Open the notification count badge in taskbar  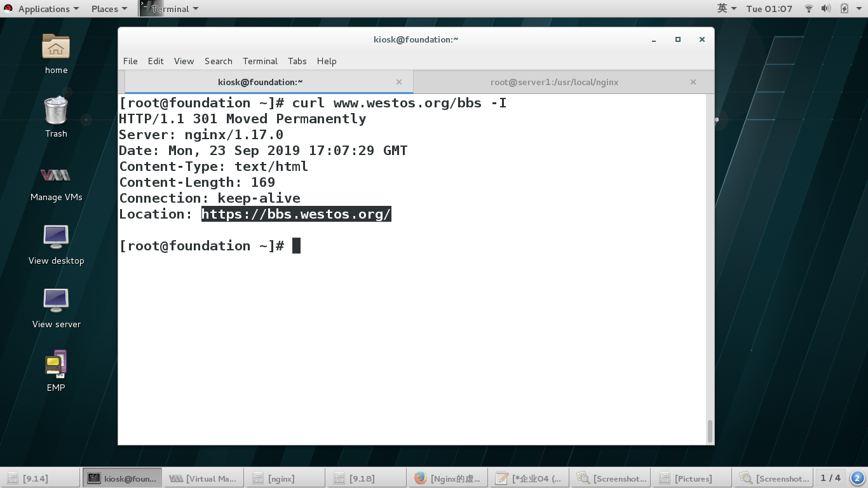857,478
